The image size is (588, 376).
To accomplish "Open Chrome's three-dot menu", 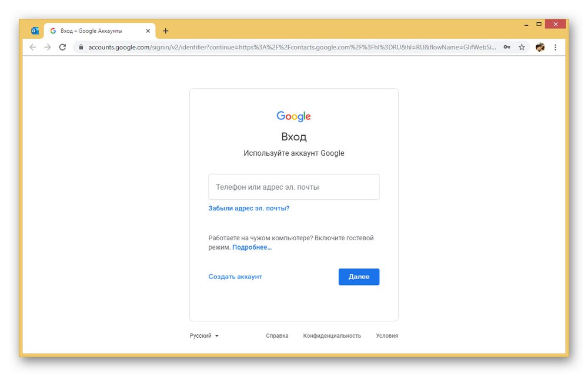I will point(556,47).
